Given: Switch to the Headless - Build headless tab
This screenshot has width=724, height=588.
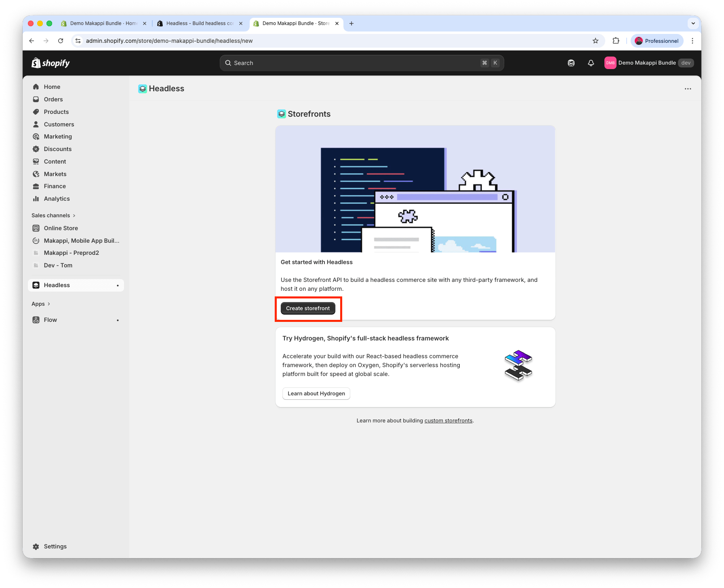Looking at the screenshot, I should click(200, 23).
